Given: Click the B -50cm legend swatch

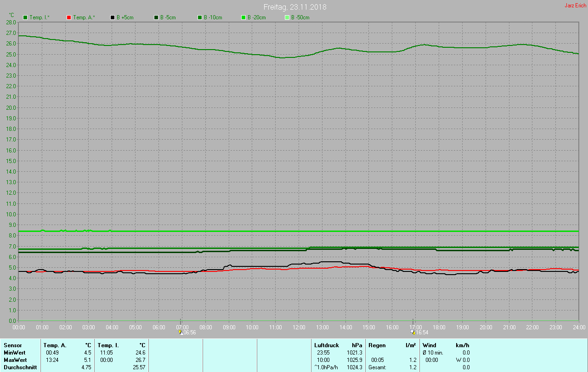Looking at the screenshot, I should (x=287, y=17).
